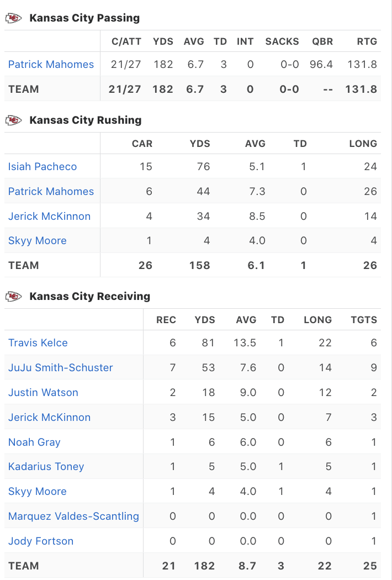Open Justin Watson player link
The image size is (392, 580).
pyautogui.click(x=43, y=393)
